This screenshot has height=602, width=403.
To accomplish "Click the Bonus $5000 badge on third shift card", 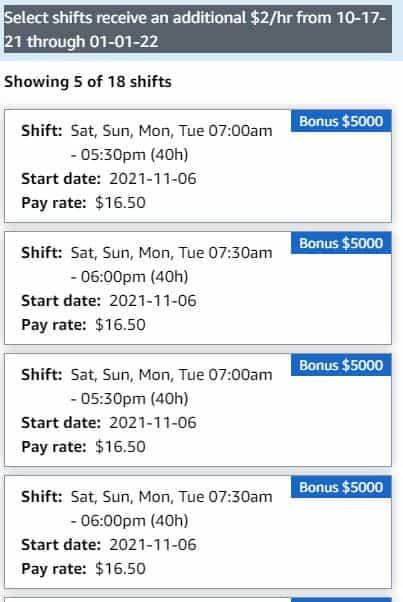I will pos(341,365).
